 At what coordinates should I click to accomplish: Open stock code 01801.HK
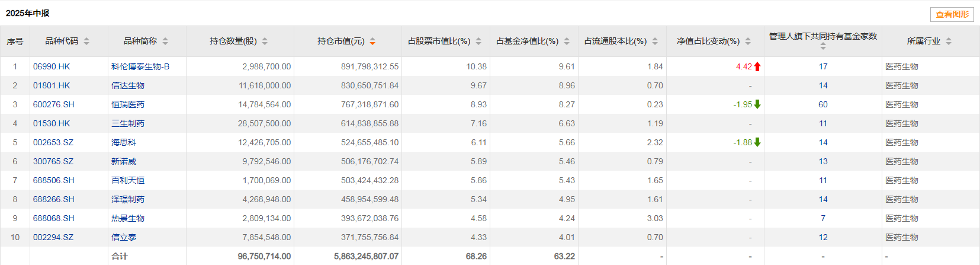(x=52, y=85)
